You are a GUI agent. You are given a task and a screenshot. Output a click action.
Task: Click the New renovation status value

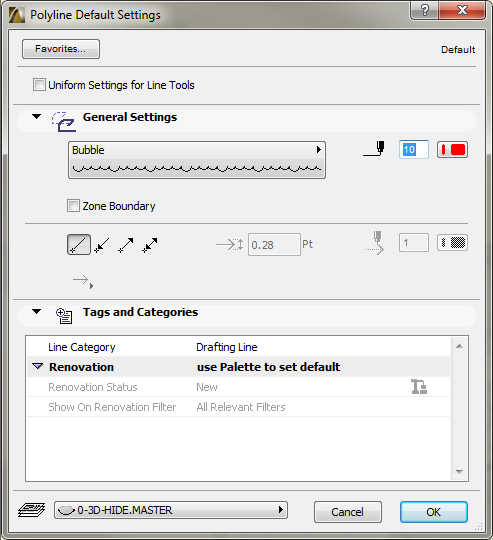coord(207,387)
